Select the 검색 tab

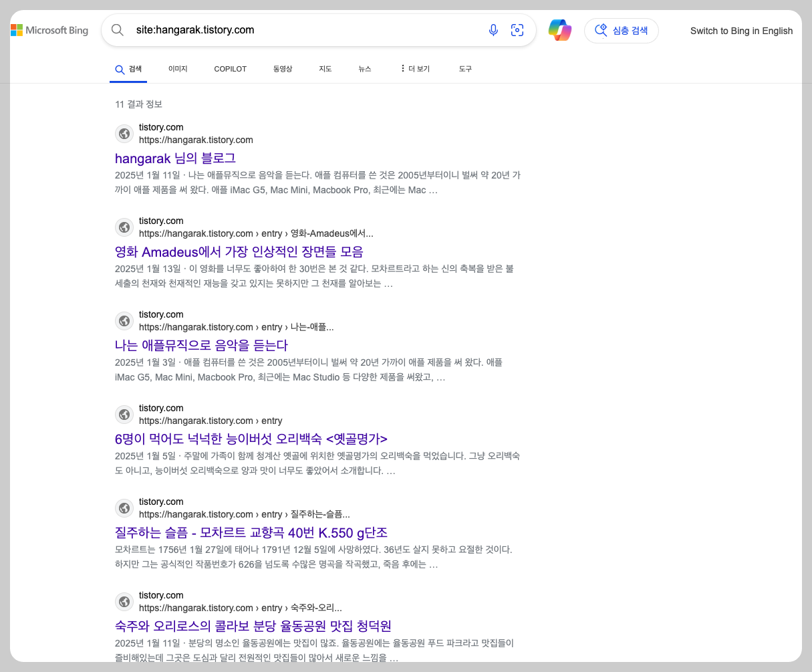pyautogui.click(x=128, y=69)
